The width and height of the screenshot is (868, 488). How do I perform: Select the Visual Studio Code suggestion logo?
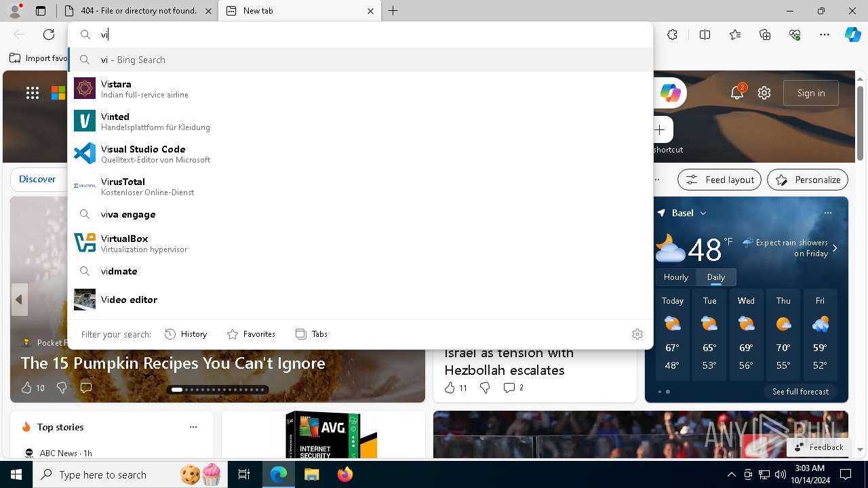pos(85,153)
